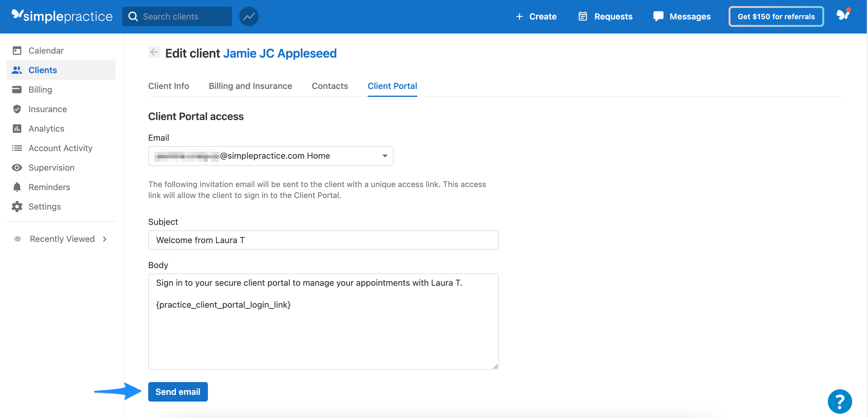Screen dimensions: 868x418
Task: Expand the Recently Viewed chevron
Action: click(x=105, y=239)
